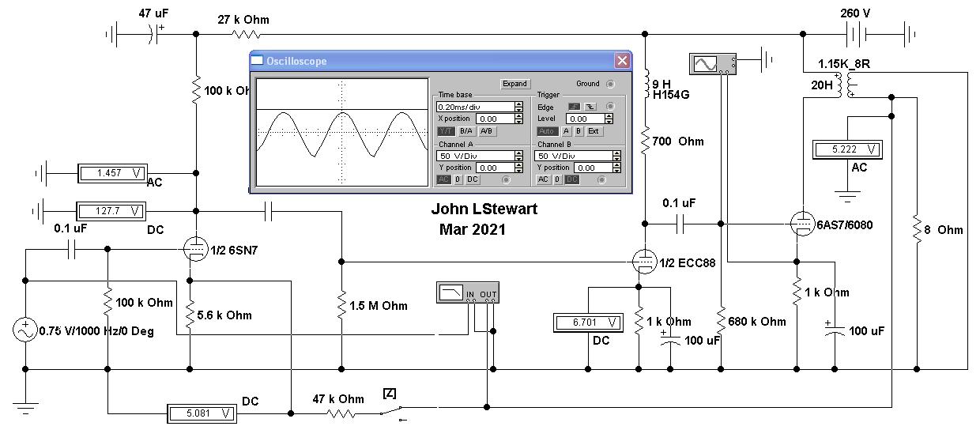
Task: Select the 9 H H154G inductor
Action: coord(645,83)
